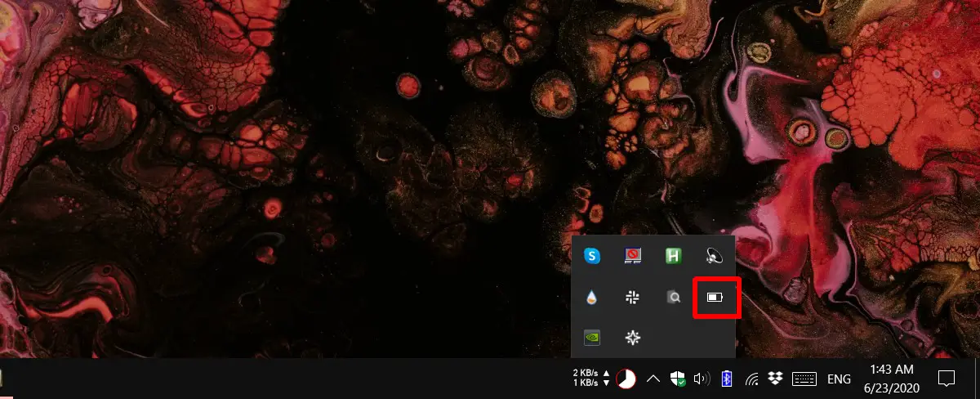
Task: Click the white star-shaped tray icon
Action: (x=632, y=337)
